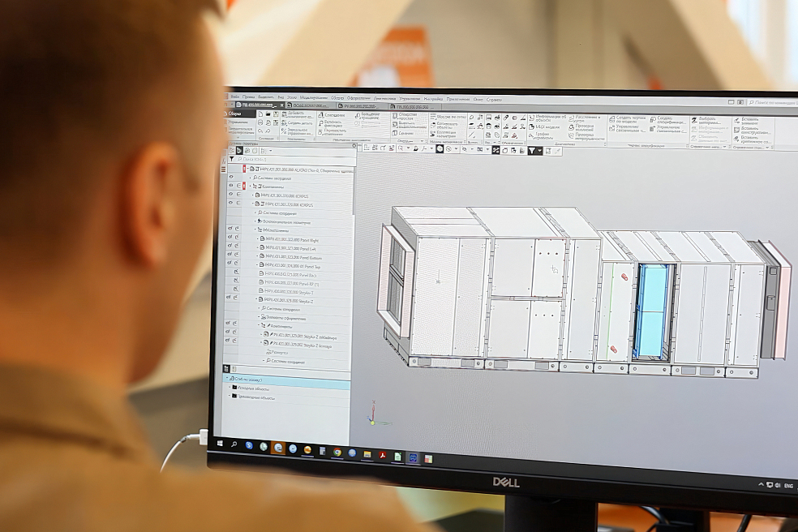The height and width of the screenshot is (532, 798).
Task: Collapse the root assembly tree node
Action: point(250,169)
